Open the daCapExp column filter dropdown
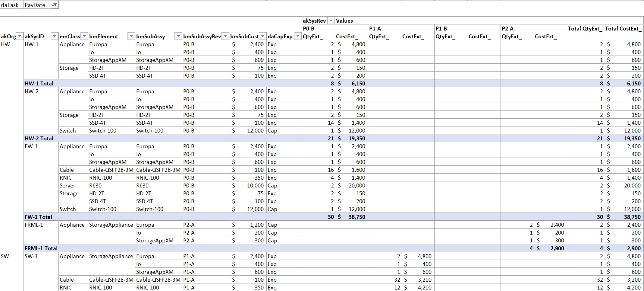The height and width of the screenshot is (291, 644). pyautogui.click(x=298, y=37)
